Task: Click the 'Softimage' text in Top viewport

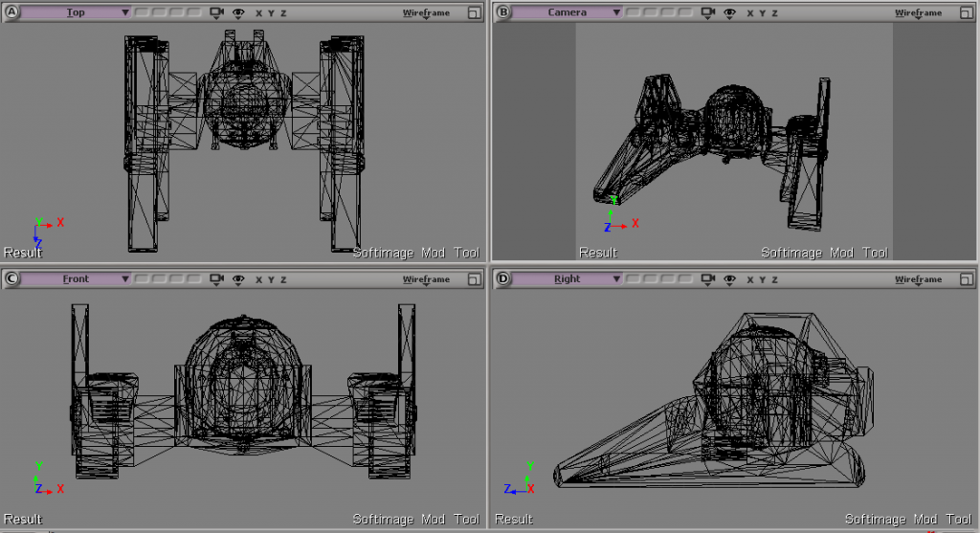Action: click(x=383, y=253)
